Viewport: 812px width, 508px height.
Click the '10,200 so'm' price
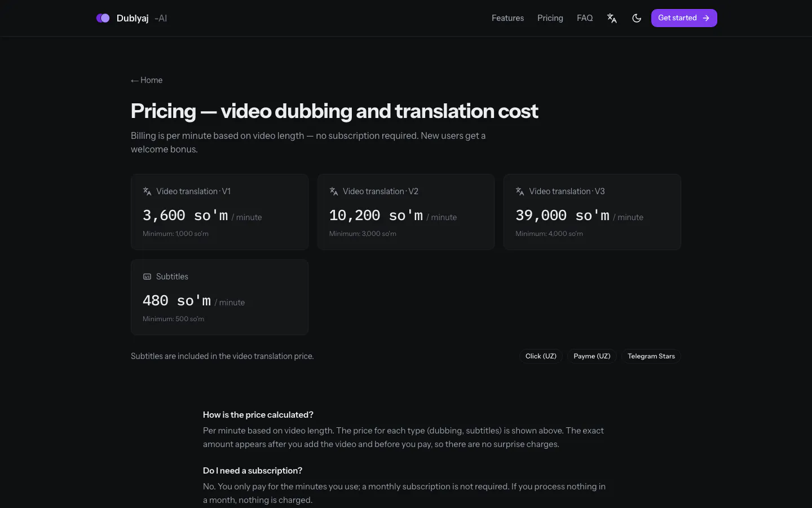[x=376, y=216]
